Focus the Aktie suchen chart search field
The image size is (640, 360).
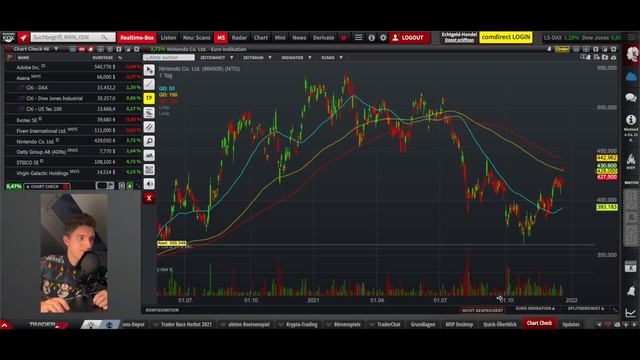point(169,58)
